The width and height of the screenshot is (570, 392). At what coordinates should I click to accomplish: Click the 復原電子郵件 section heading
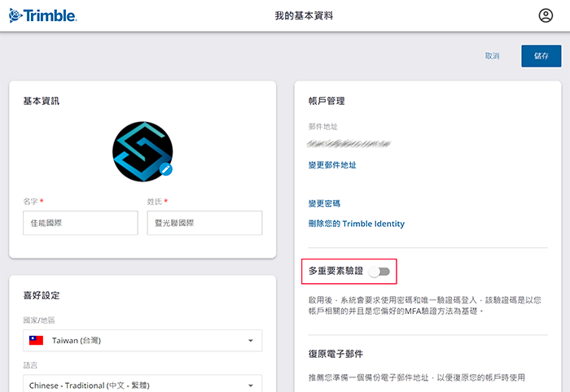335,355
